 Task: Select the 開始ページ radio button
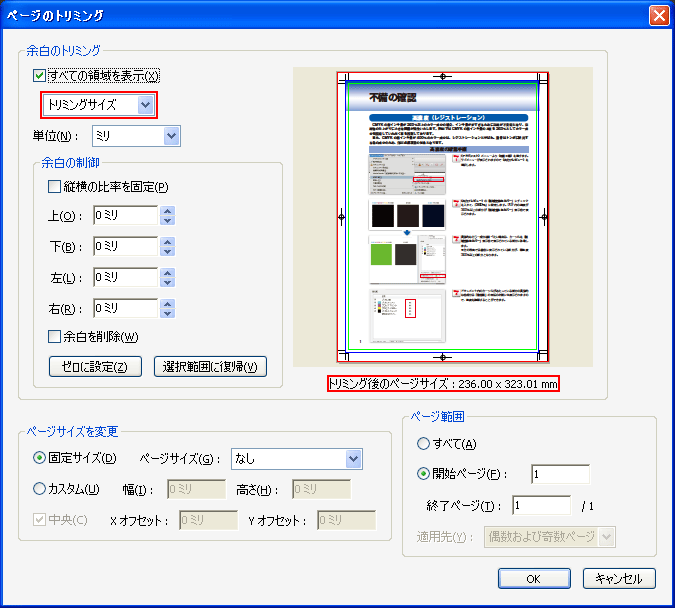point(424,474)
